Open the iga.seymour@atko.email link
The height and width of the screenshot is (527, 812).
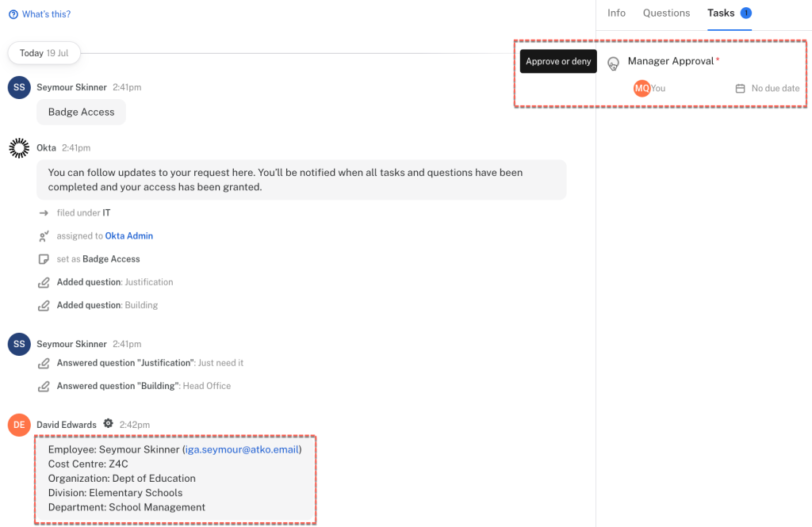[242, 449]
